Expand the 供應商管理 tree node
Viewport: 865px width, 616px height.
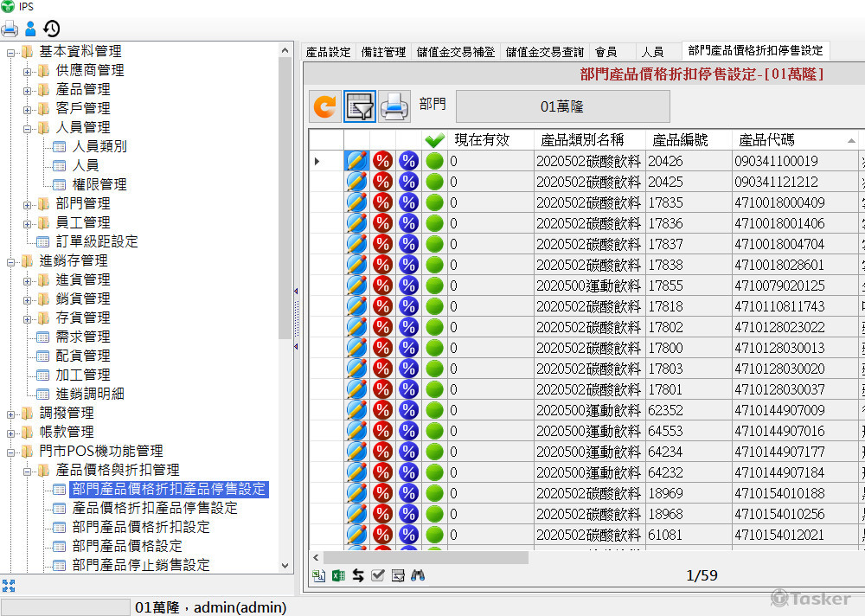(28, 70)
